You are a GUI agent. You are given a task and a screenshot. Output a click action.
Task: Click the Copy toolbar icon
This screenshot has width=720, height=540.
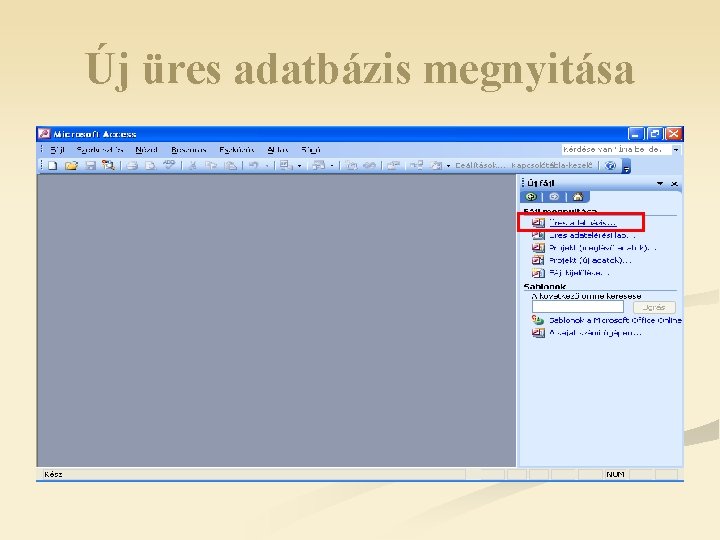tap(211, 166)
